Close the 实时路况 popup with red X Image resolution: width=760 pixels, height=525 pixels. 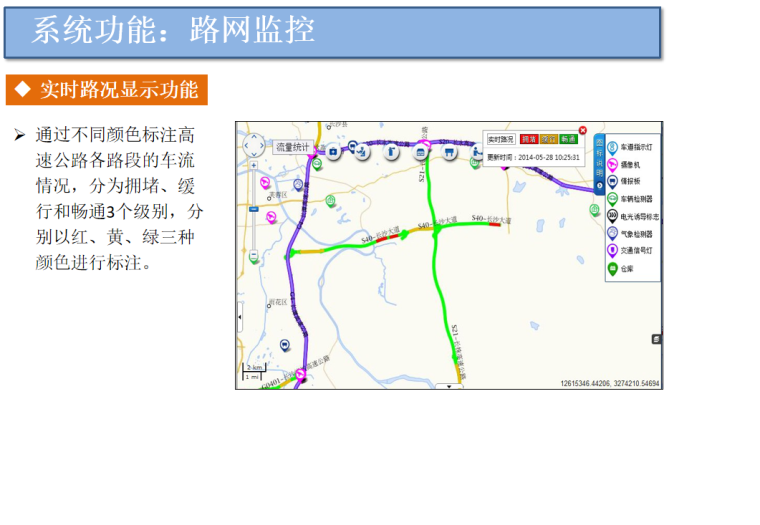click(x=583, y=130)
